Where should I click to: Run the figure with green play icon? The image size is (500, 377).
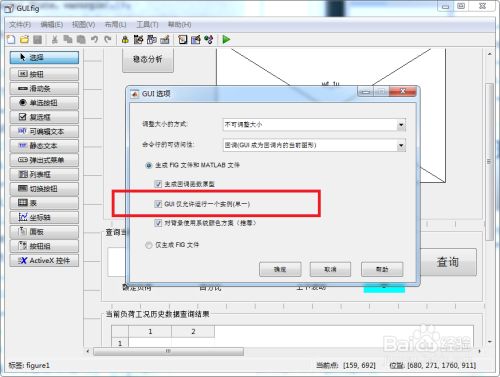tap(226, 40)
